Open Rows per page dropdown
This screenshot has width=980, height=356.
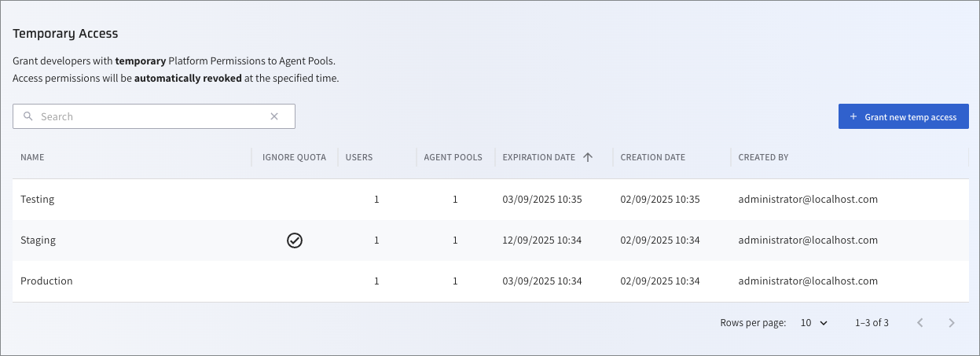(814, 323)
